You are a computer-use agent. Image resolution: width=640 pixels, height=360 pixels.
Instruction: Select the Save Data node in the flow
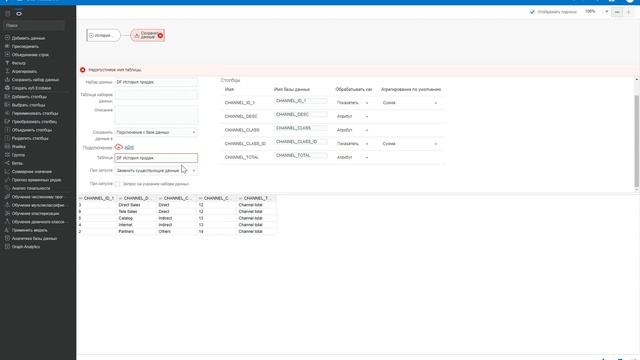tap(147, 36)
